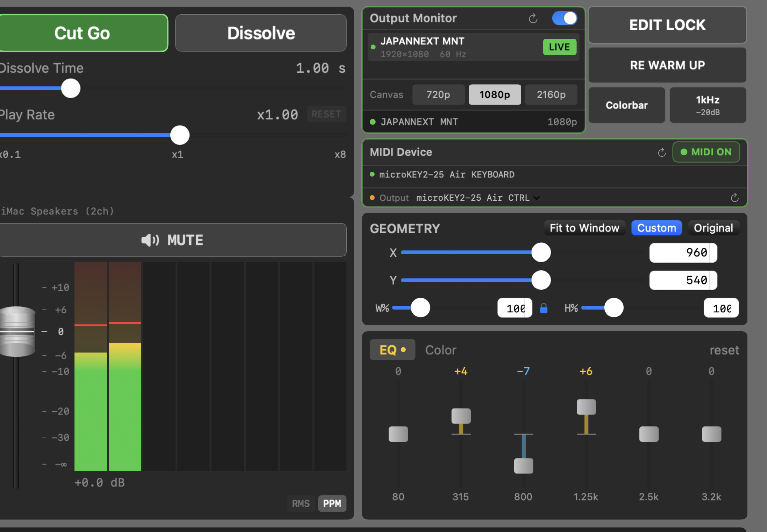Select the 2160p canvas size
Screen dimensions: 767x532
tap(551, 94)
